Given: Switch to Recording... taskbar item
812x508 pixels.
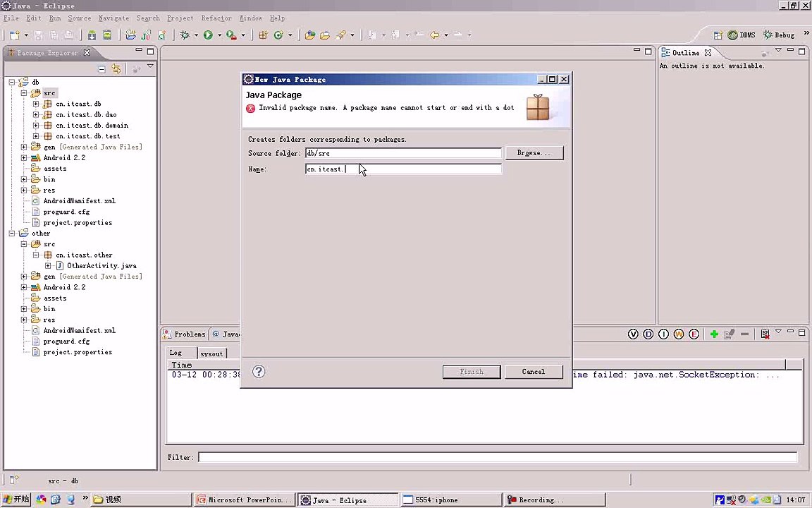Looking at the screenshot, I should tap(554, 500).
